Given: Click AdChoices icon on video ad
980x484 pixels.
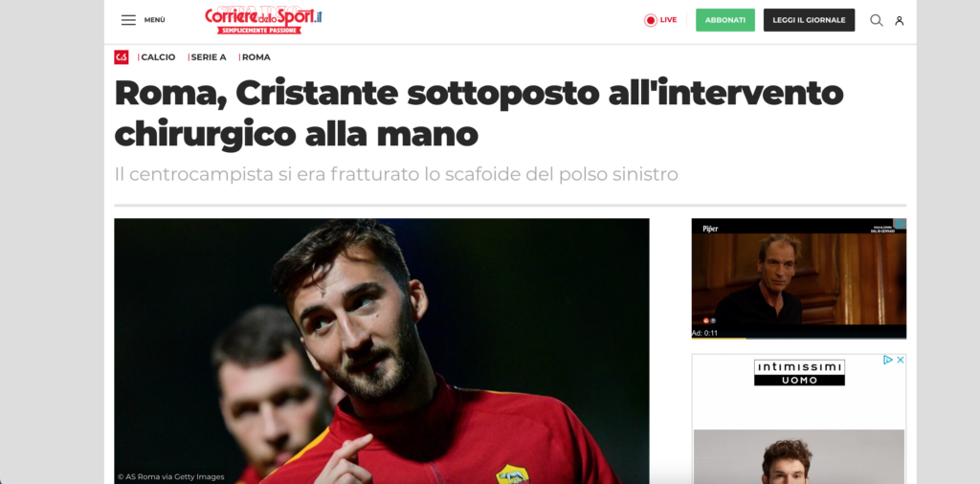Looking at the screenshot, I should [901, 224].
